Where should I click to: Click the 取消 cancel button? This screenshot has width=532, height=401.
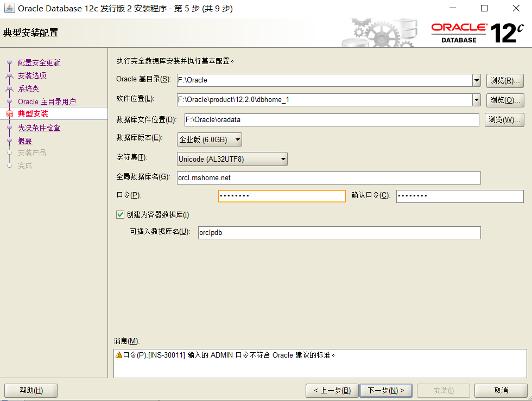(x=501, y=391)
